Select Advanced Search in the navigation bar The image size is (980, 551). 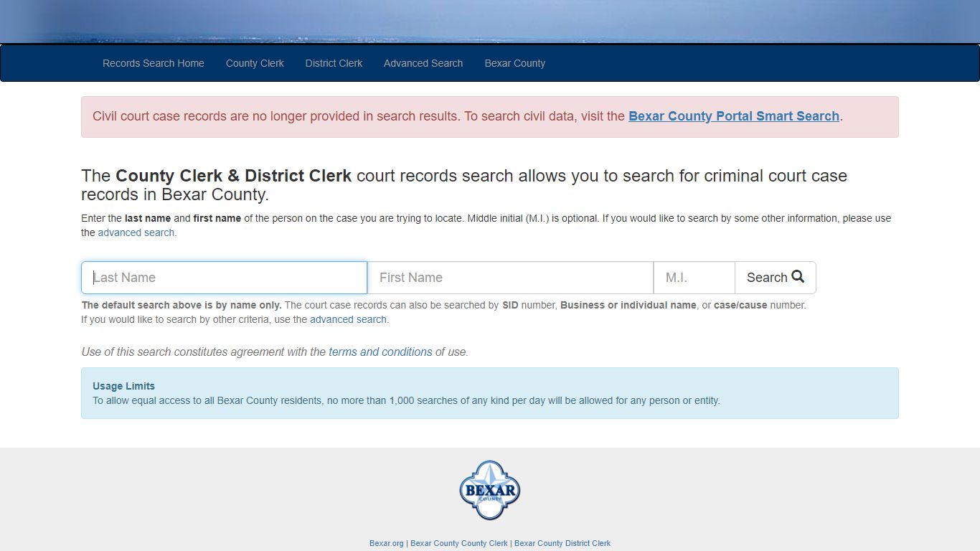coord(423,63)
